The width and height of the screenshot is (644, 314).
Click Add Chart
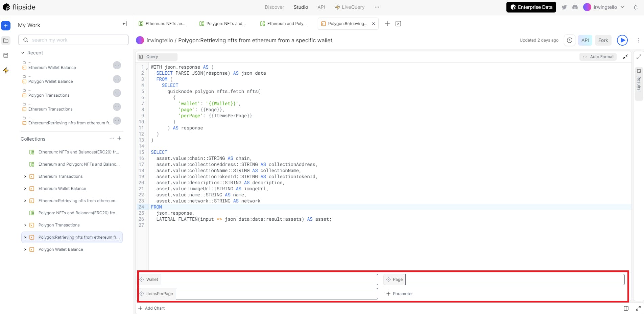(151, 308)
